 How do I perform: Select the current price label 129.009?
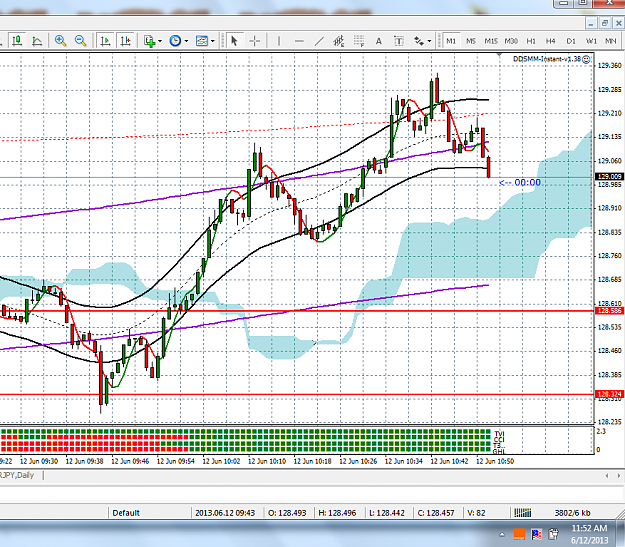pos(609,177)
